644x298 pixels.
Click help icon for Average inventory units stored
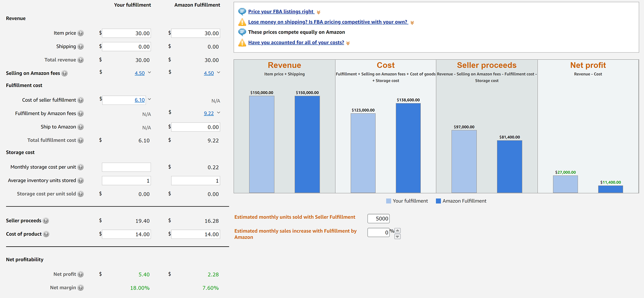(80, 181)
